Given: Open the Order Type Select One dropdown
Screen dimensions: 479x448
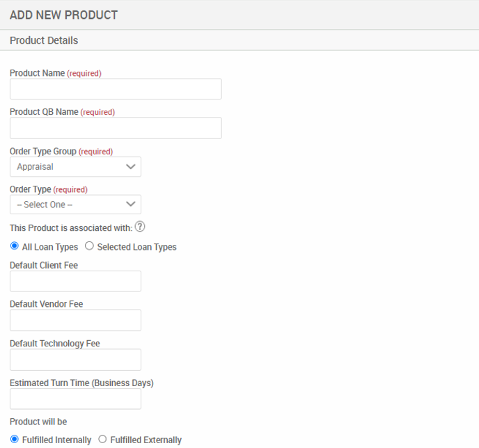Looking at the screenshot, I should [x=75, y=205].
